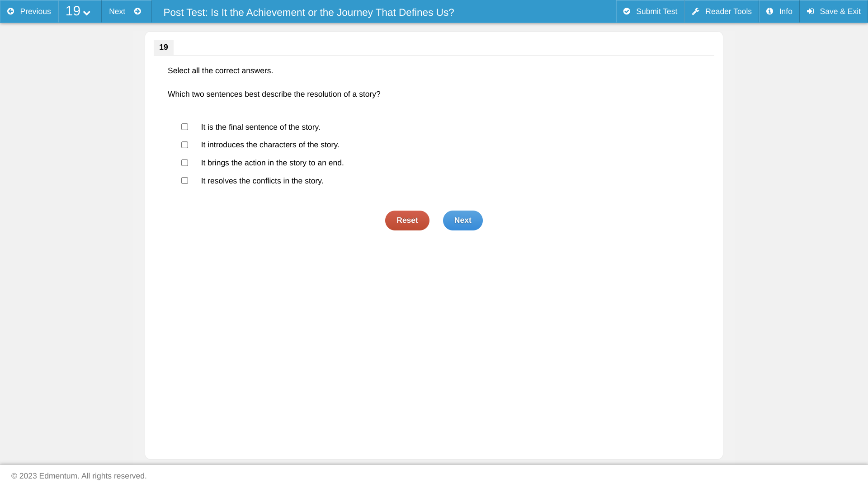The image size is (868, 488).
Task: Select 'It brings the action to an end'
Action: coord(184,163)
